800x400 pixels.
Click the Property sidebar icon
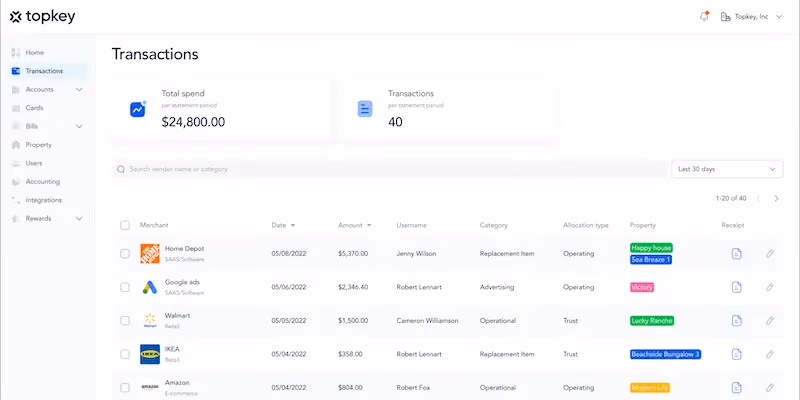tap(16, 145)
